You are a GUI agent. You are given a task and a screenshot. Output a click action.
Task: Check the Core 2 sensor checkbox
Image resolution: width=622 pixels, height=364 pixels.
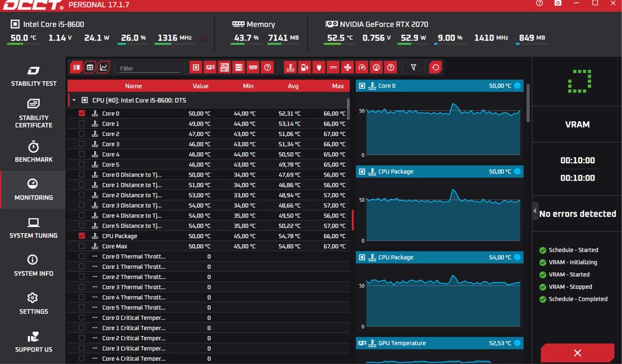81,134
